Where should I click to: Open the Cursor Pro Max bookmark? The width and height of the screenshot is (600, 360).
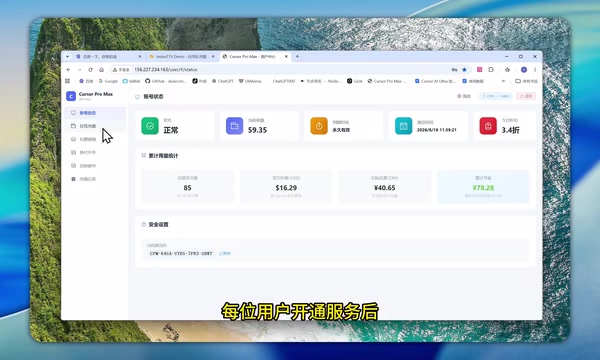(x=387, y=81)
